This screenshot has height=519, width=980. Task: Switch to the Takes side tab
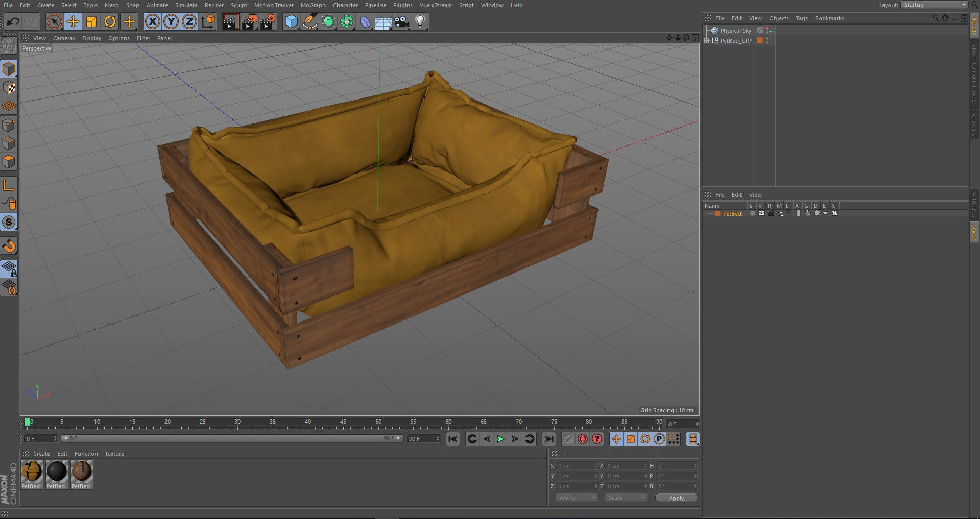(974, 49)
